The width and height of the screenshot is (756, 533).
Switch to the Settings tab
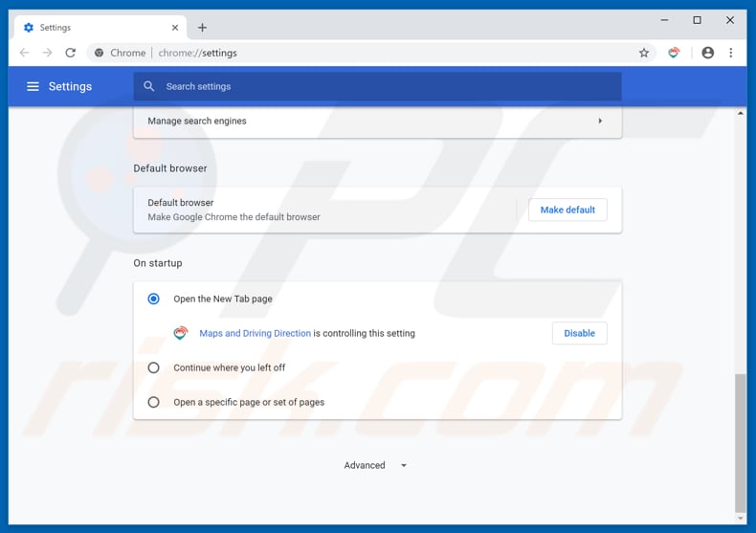pos(100,28)
